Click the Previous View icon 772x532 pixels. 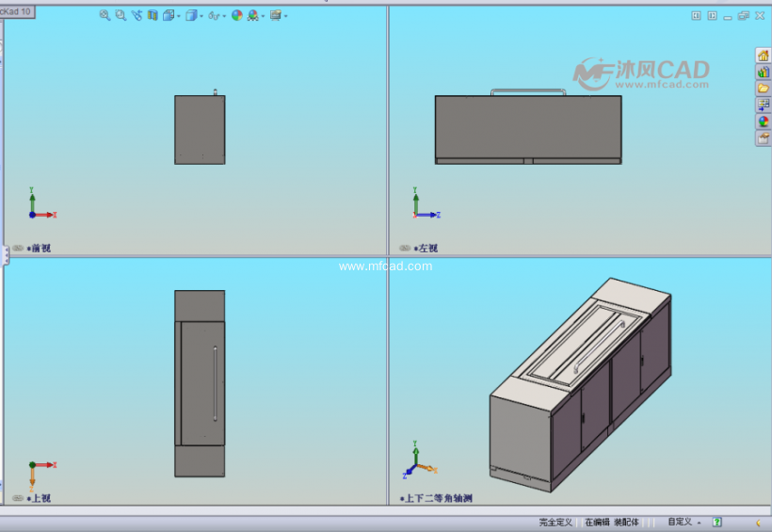[x=137, y=15]
